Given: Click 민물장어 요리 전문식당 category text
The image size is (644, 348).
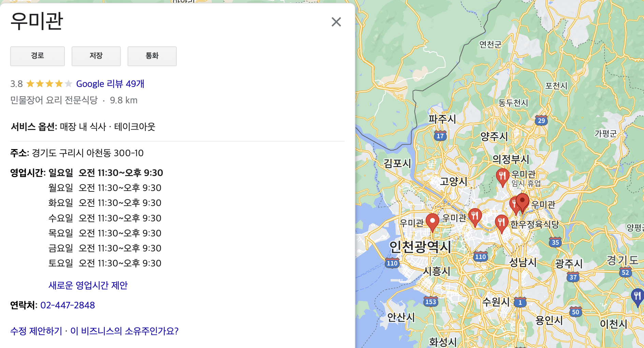Looking at the screenshot, I should pyautogui.click(x=54, y=100).
